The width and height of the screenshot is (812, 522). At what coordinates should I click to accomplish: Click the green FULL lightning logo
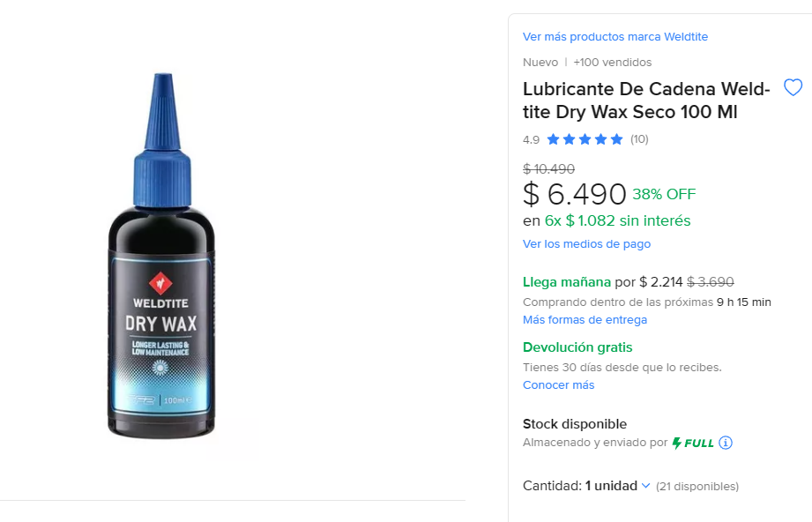coord(693,443)
